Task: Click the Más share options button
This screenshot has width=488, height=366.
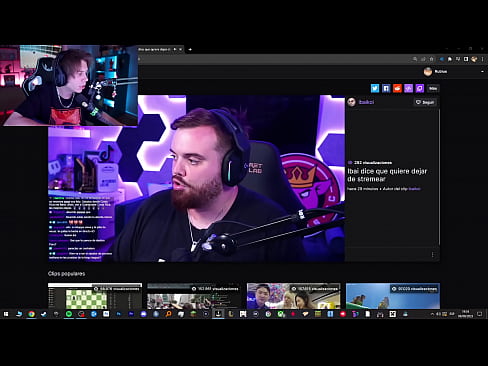Action: (433, 88)
